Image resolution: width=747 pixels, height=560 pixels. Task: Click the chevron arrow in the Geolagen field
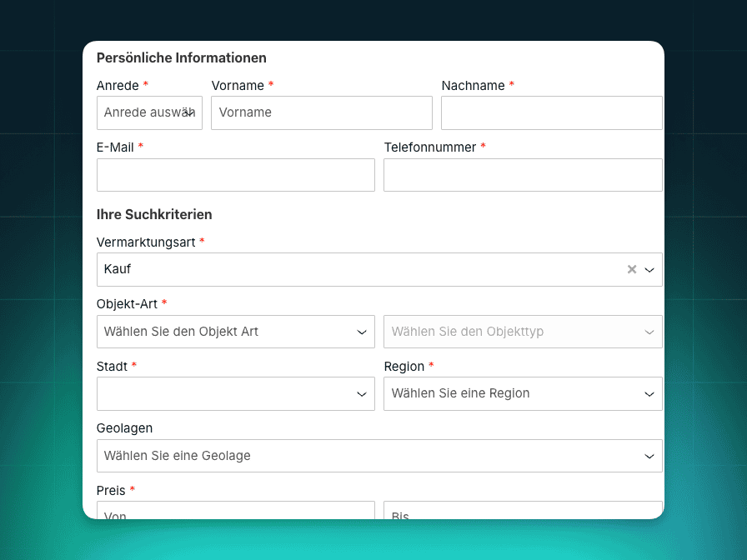click(x=649, y=456)
